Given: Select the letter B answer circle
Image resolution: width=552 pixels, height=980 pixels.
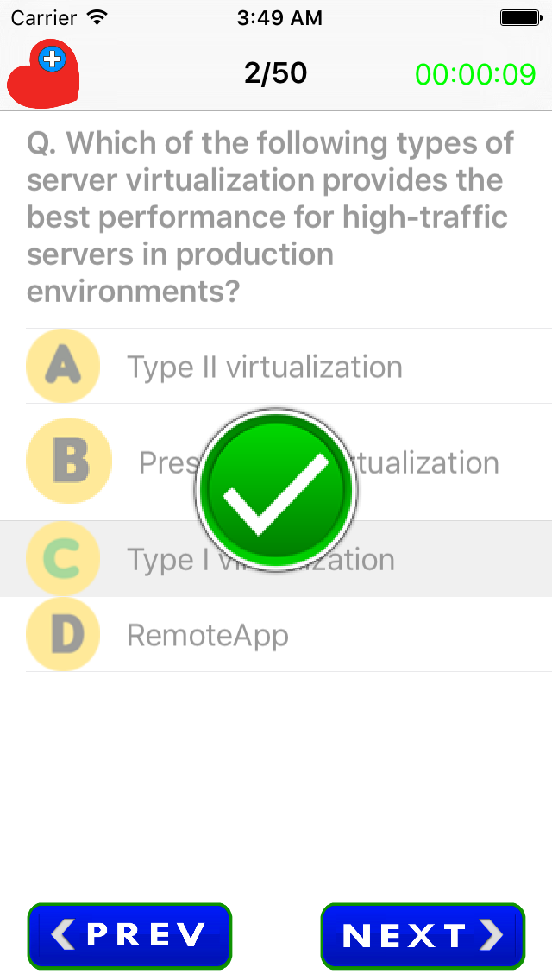Looking at the screenshot, I should [x=69, y=462].
